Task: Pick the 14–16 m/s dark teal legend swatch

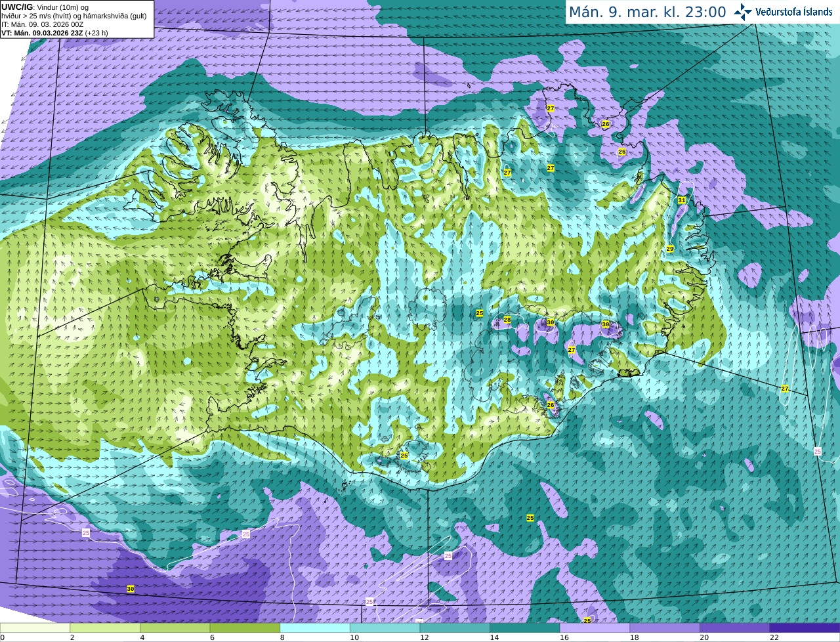Action: click(525, 628)
